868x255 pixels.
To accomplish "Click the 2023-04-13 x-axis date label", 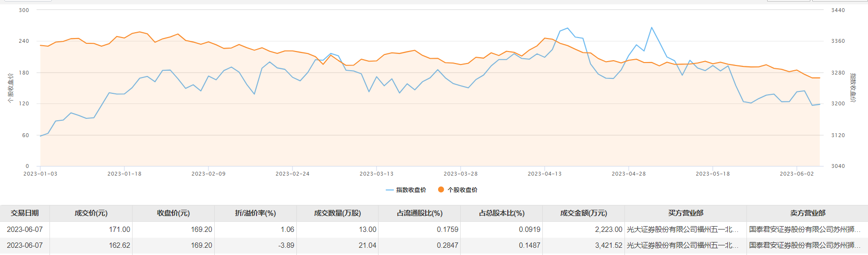I will coord(544,174).
